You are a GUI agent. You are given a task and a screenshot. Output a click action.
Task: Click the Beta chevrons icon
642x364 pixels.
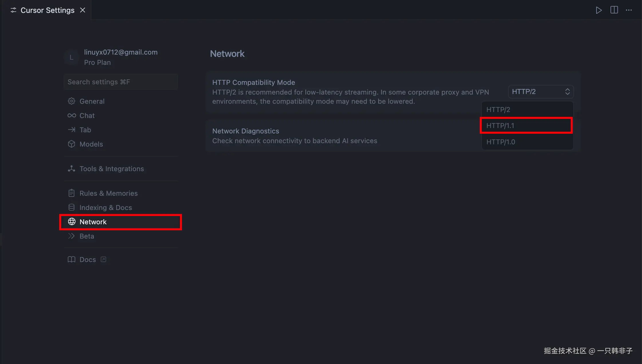(72, 236)
